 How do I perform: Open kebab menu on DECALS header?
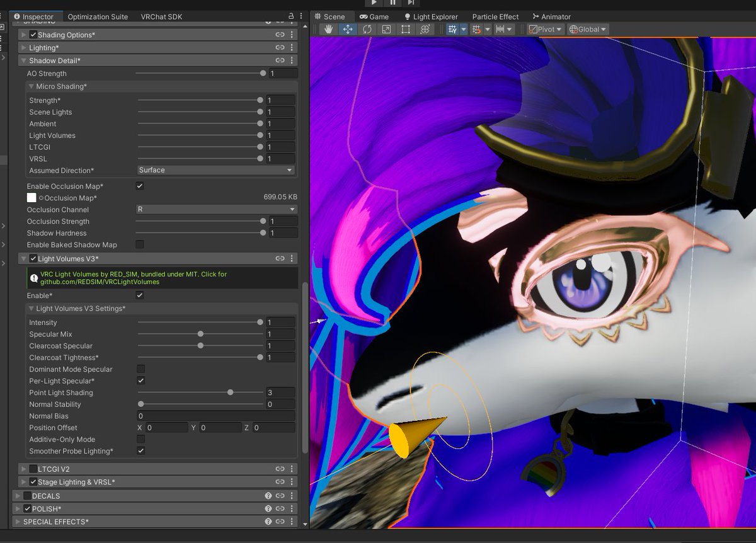[292, 496]
